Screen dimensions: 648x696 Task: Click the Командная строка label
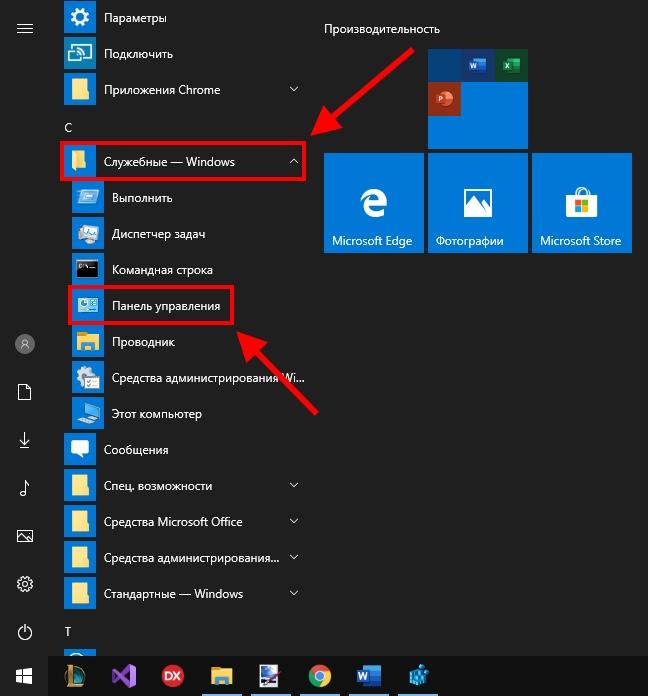[162, 270]
